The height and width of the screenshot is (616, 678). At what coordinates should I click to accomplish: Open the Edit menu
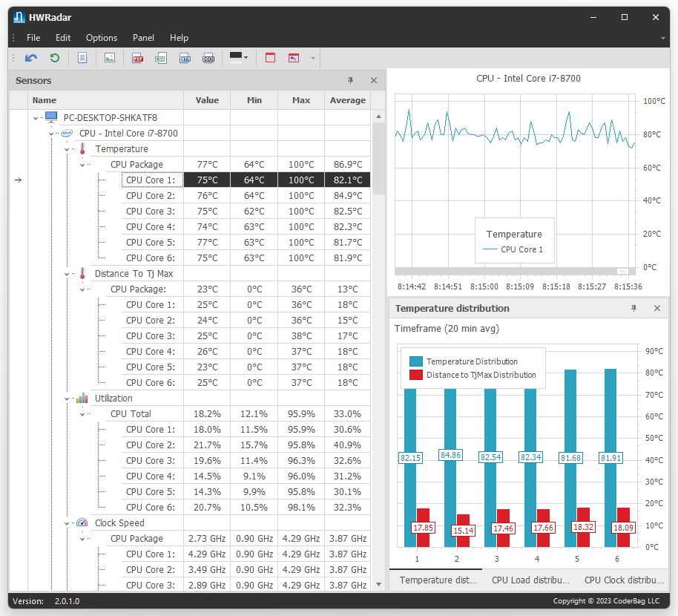tap(63, 38)
